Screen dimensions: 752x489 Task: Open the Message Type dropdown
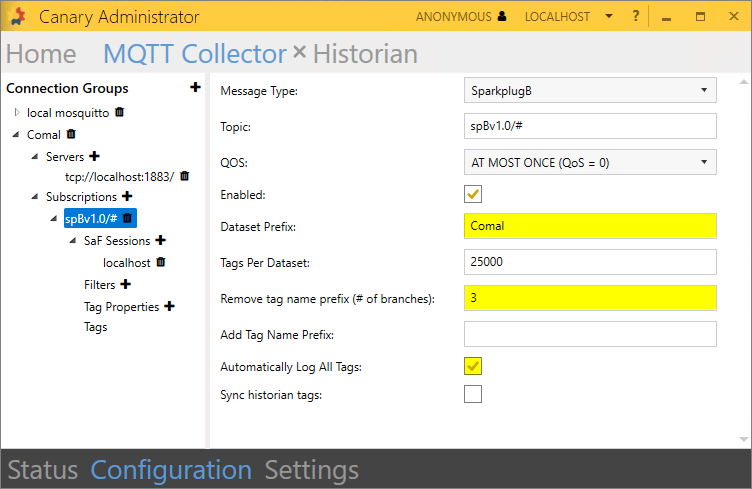click(x=590, y=91)
